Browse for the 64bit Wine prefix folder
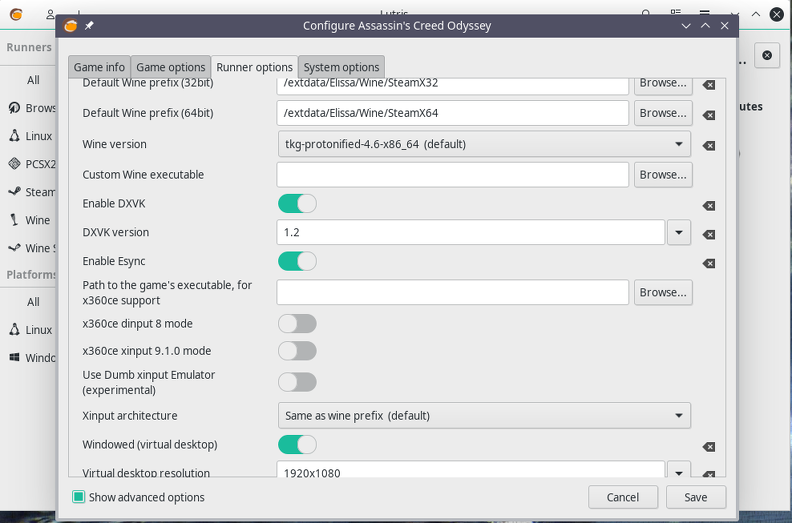Screen dimensions: 792x523 [663, 113]
